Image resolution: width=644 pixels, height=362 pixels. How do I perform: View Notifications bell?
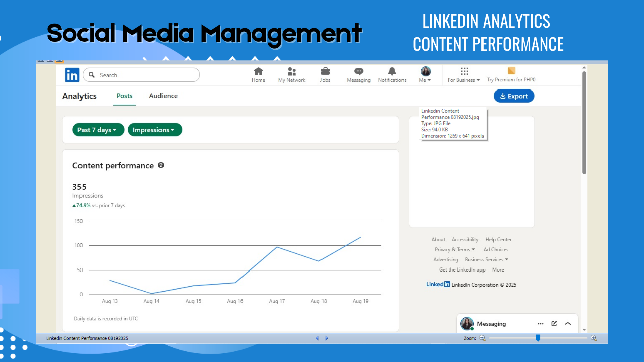(x=392, y=71)
